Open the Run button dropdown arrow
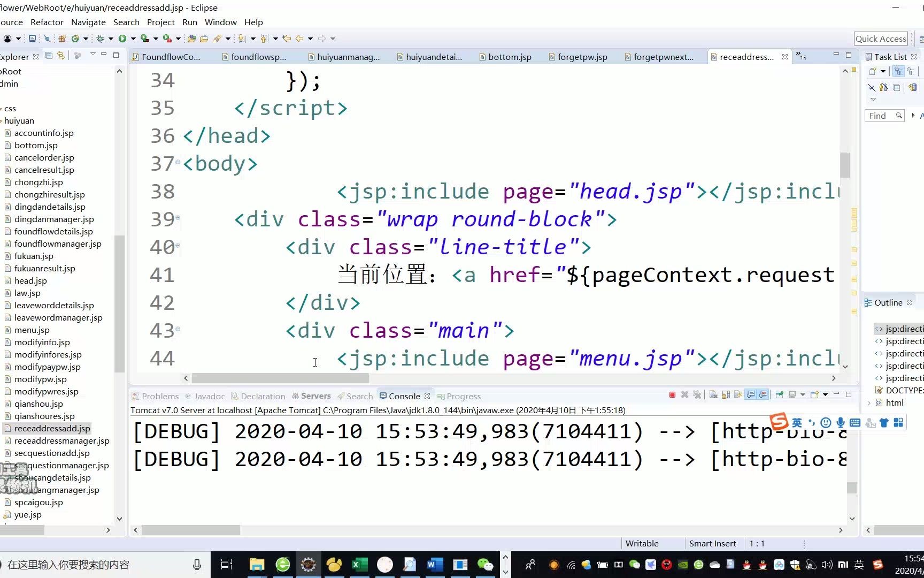Viewport: 924px width, 578px height. click(x=133, y=39)
